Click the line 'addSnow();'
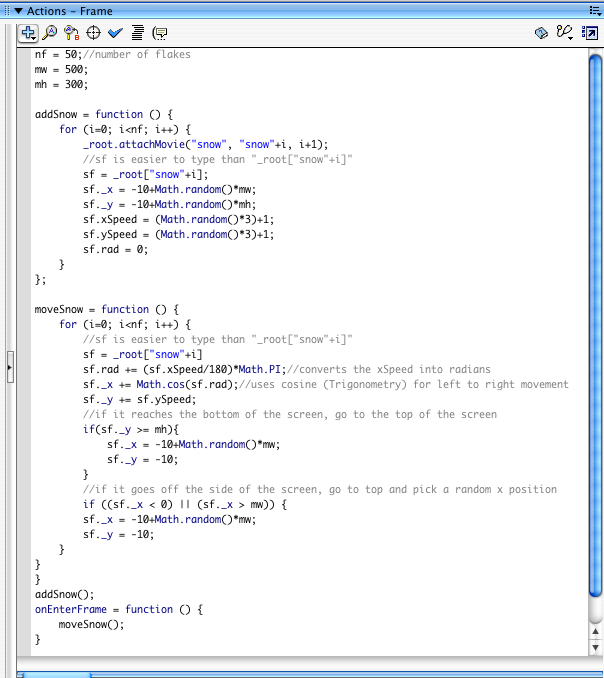This screenshot has width=604, height=678. point(64,595)
